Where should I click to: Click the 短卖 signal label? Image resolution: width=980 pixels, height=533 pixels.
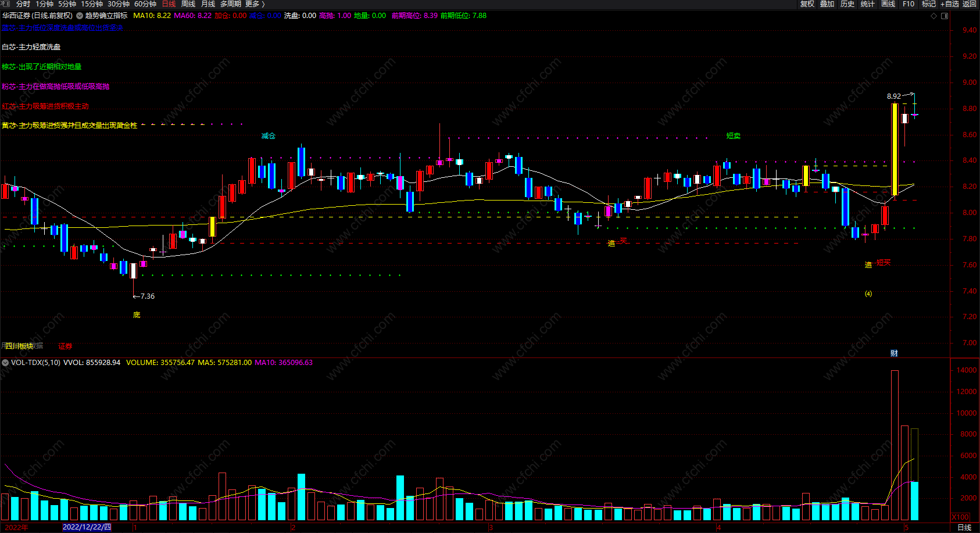[734, 136]
